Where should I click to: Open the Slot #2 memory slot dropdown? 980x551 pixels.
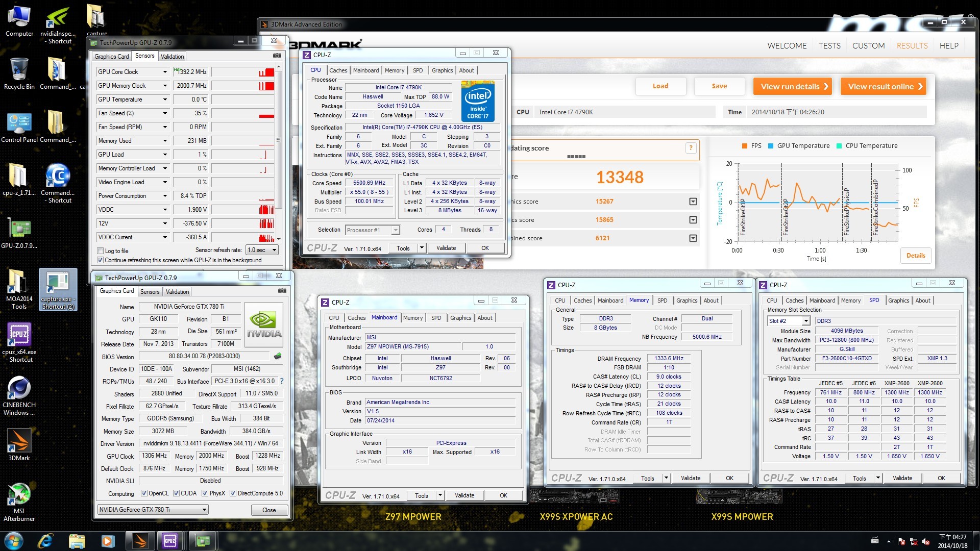(x=789, y=321)
